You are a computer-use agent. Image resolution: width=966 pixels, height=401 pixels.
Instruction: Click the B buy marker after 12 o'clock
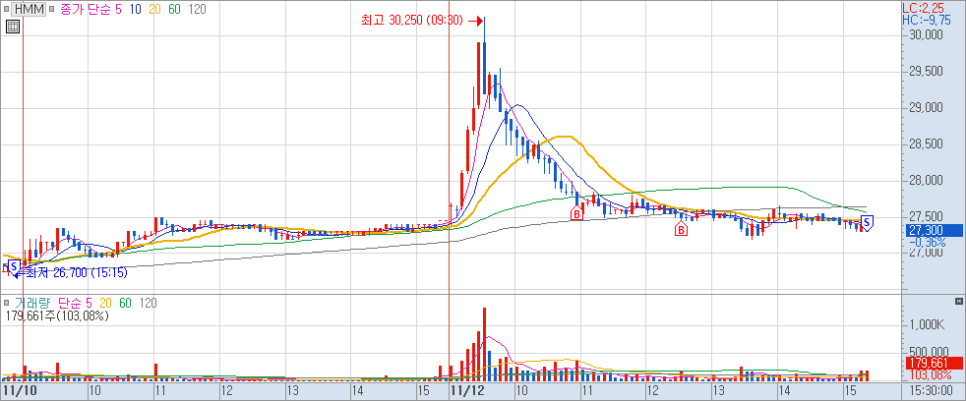(681, 229)
